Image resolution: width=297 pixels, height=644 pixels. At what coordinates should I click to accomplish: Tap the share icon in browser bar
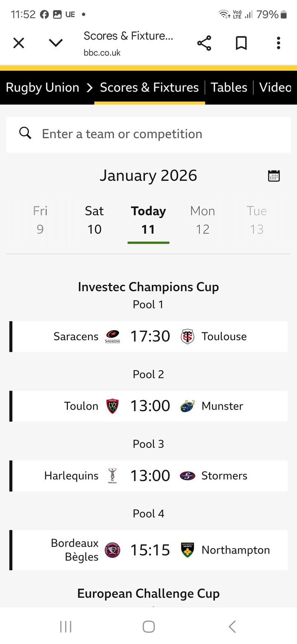(x=204, y=43)
